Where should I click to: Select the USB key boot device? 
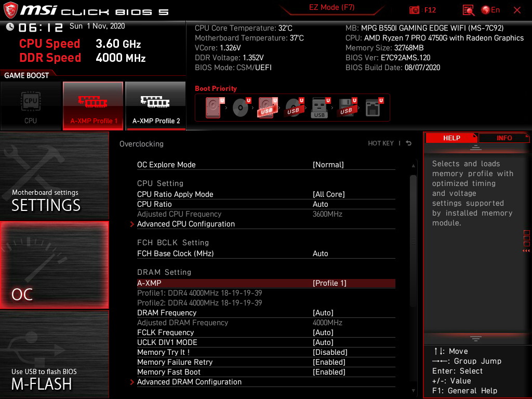pyautogui.click(x=321, y=108)
